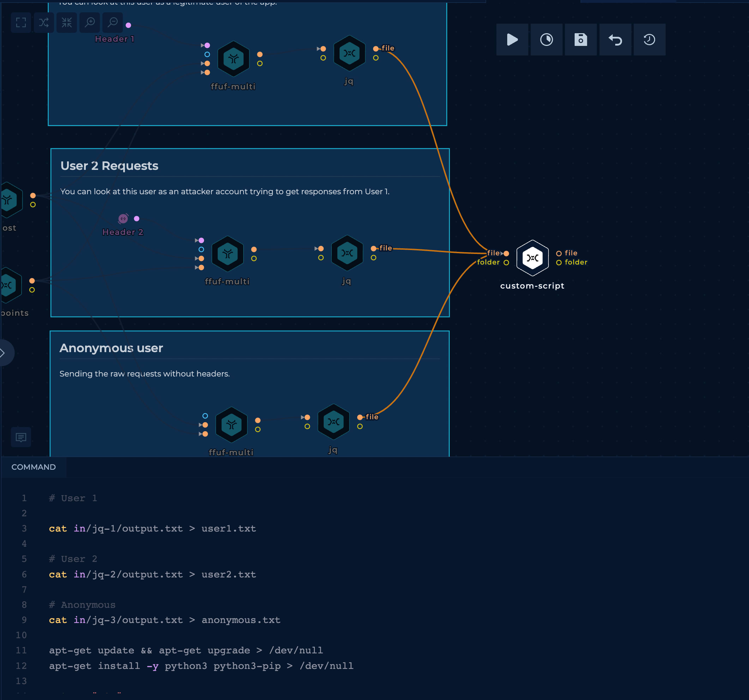Click the Header 1 node label
This screenshot has width=749, height=700.
114,39
